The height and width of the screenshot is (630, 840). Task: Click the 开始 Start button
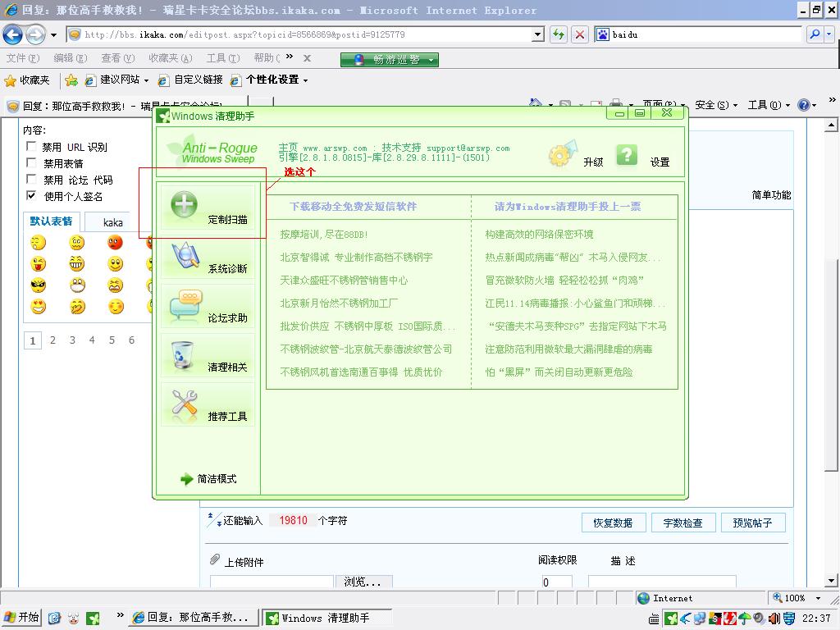coord(21,618)
